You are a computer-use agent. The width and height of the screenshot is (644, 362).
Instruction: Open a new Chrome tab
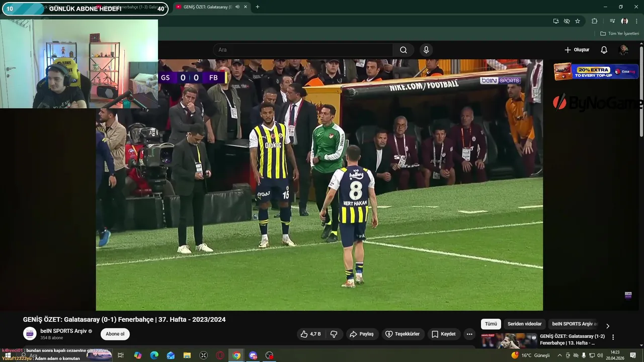point(257,7)
